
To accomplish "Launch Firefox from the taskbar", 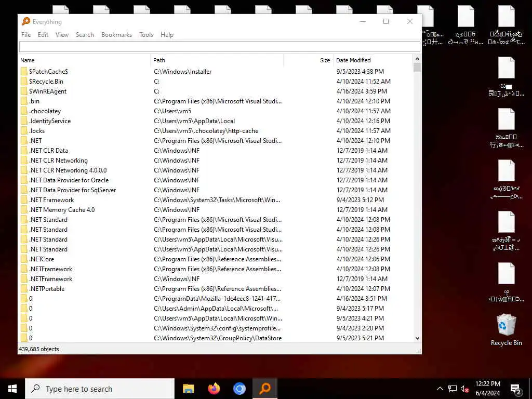I will coord(214,389).
